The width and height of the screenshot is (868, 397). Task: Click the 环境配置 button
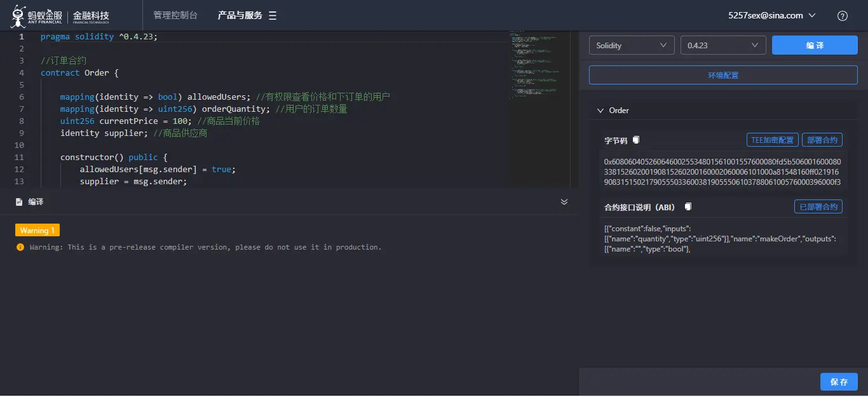coord(723,75)
